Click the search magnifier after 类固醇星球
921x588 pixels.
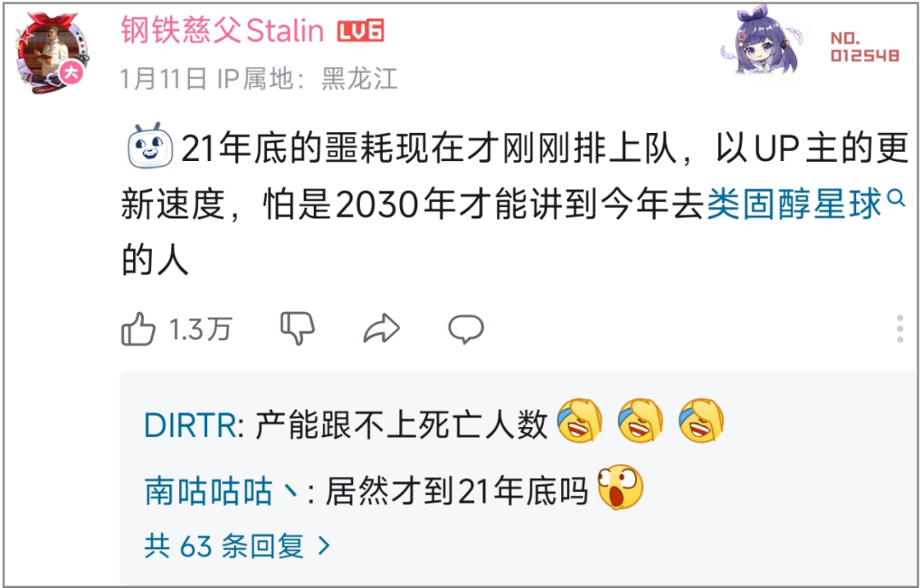coord(895,198)
